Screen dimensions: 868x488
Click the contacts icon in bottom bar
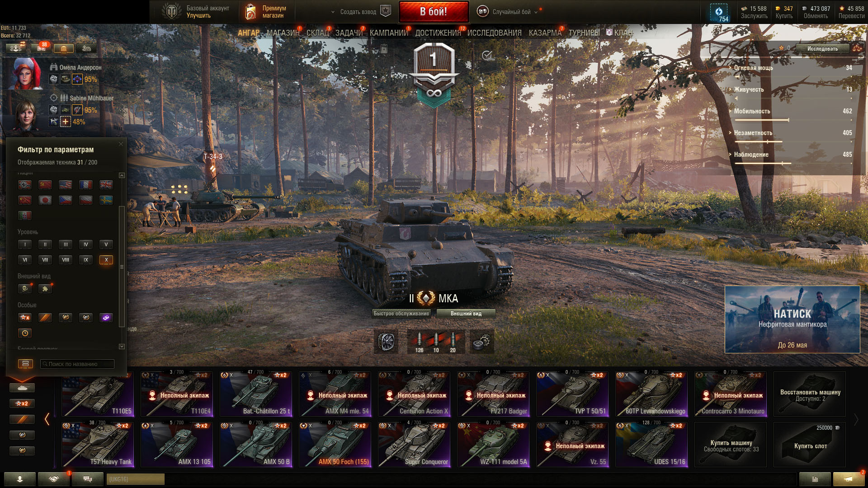coord(20,479)
